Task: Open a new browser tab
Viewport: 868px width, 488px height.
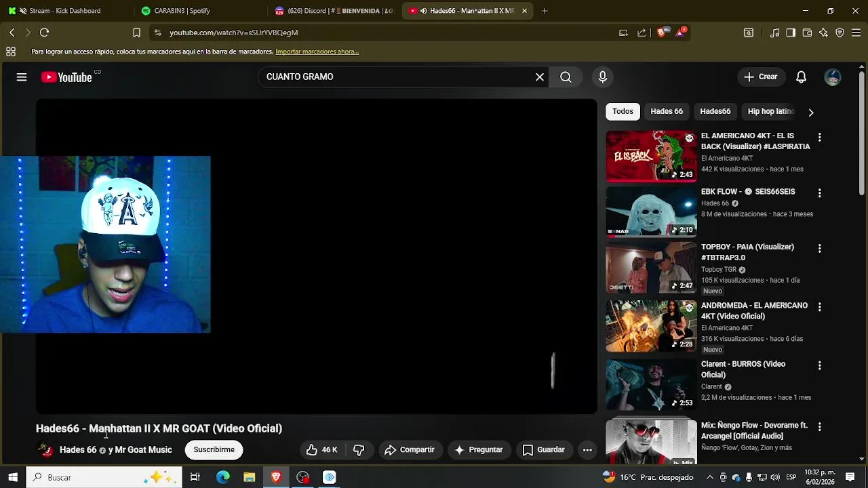Action: coord(545,11)
